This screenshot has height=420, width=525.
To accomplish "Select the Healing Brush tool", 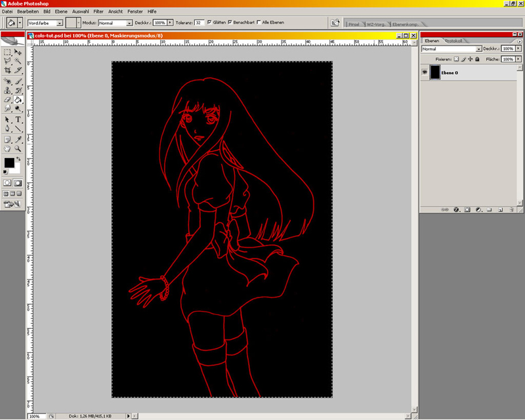I will click(x=7, y=81).
